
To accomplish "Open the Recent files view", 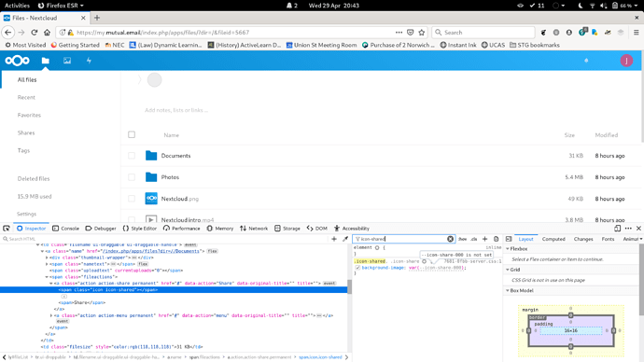I will click(x=26, y=97).
